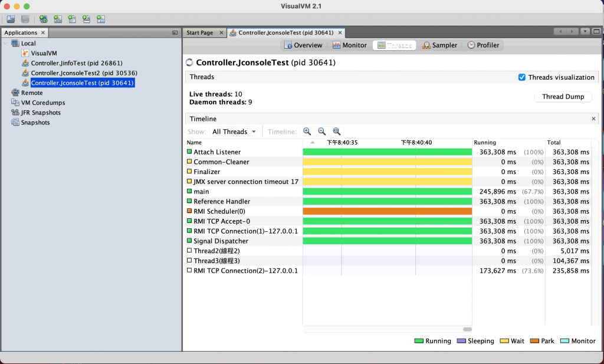Image resolution: width=604 pixels, height=364 pixels.
Task: Click the Add JMX Connection toolbar icon
Action: [58, 19]
